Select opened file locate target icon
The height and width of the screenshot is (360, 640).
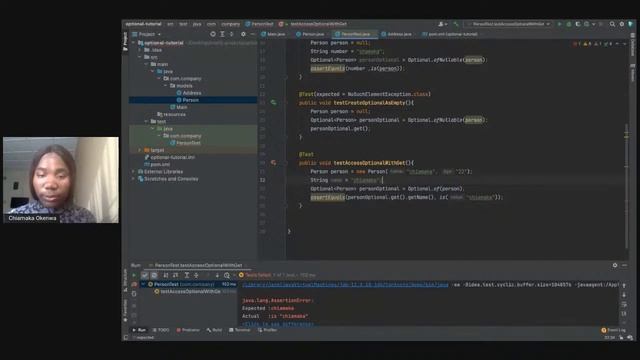tap(213, 34)
